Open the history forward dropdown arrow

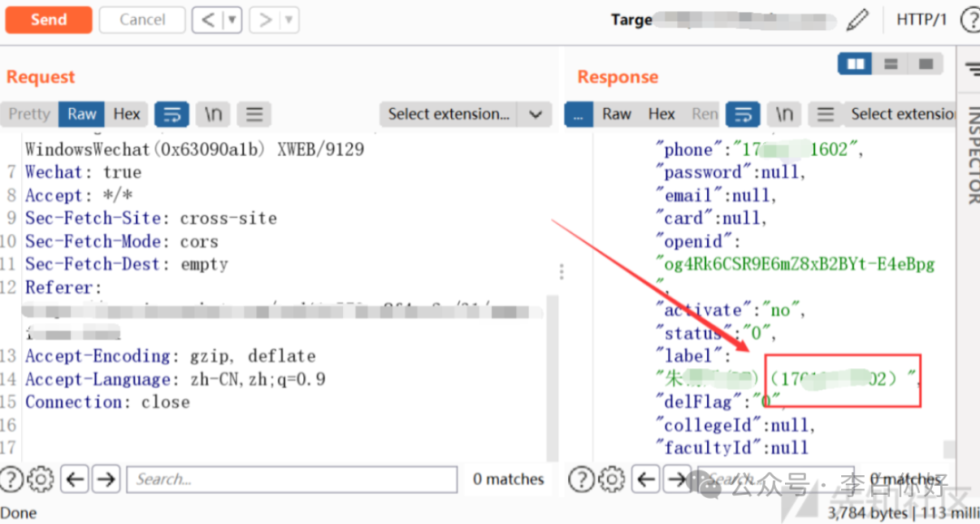point(289,20)
